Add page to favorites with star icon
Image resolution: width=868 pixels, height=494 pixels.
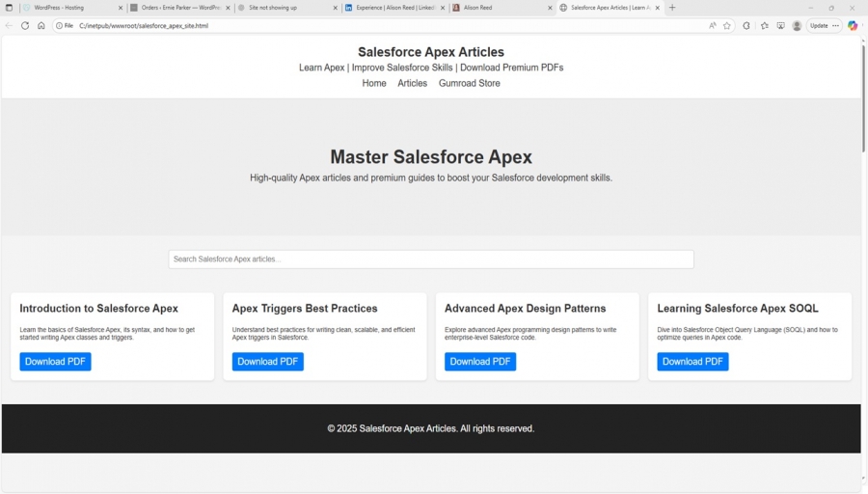(727, 26)
